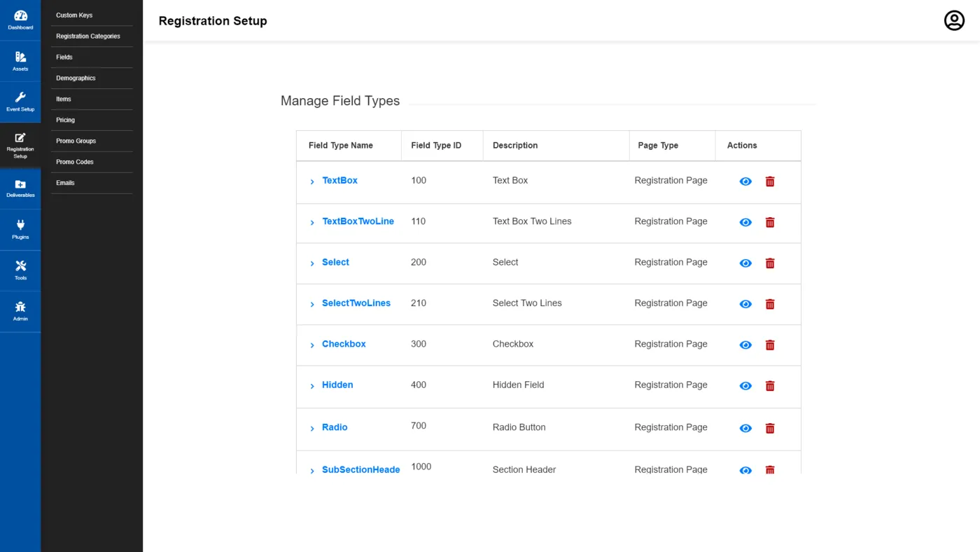The height and width of the screenshot is (552, 980).
Task: Select the Registration Setup edit icon
Action: 20,137
